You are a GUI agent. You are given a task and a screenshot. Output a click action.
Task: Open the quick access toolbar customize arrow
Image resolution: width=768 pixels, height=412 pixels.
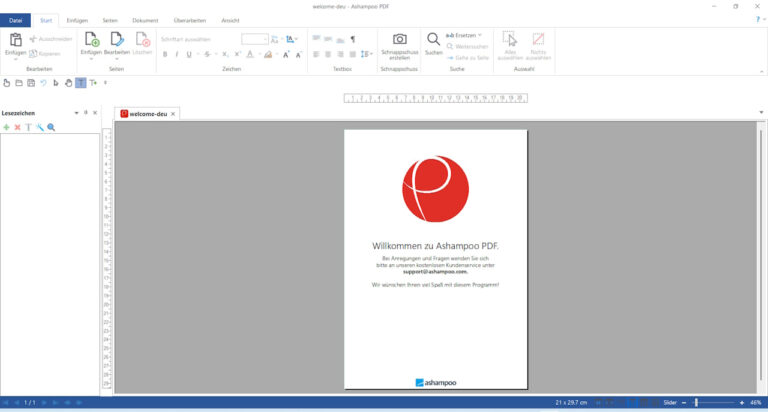click(105, 83)
